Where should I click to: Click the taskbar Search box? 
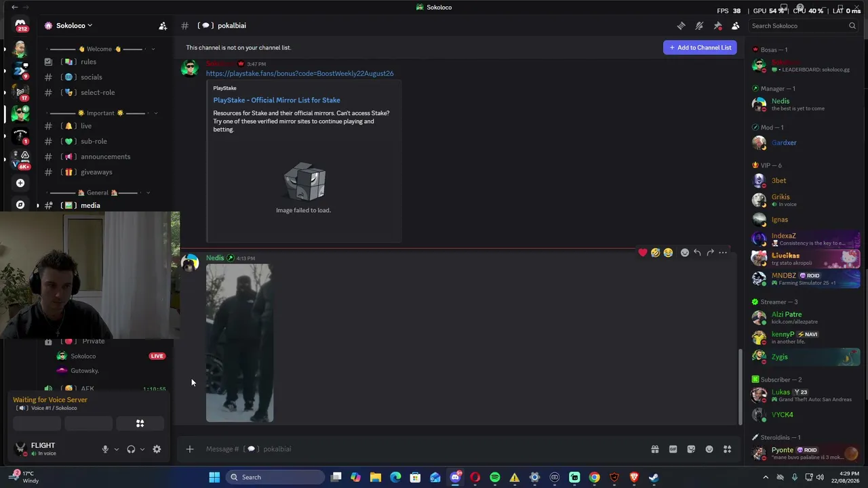point(275,477)
